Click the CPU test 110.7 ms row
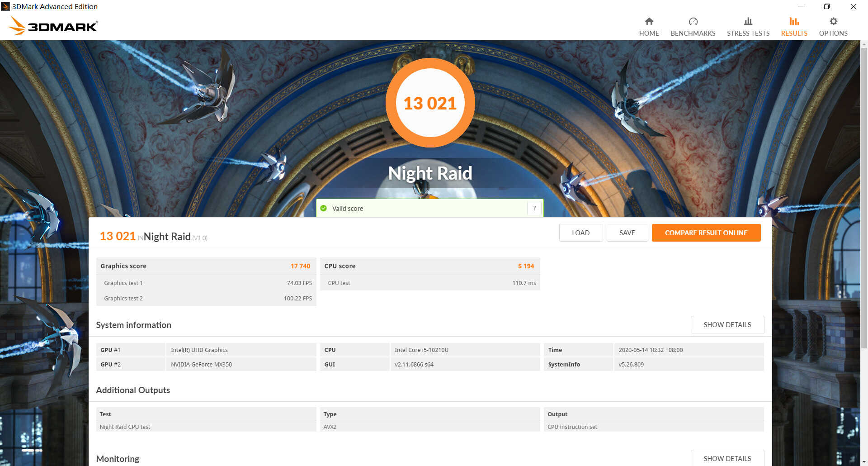This screenshot has width=868, height=466. [x=430, y=283]
